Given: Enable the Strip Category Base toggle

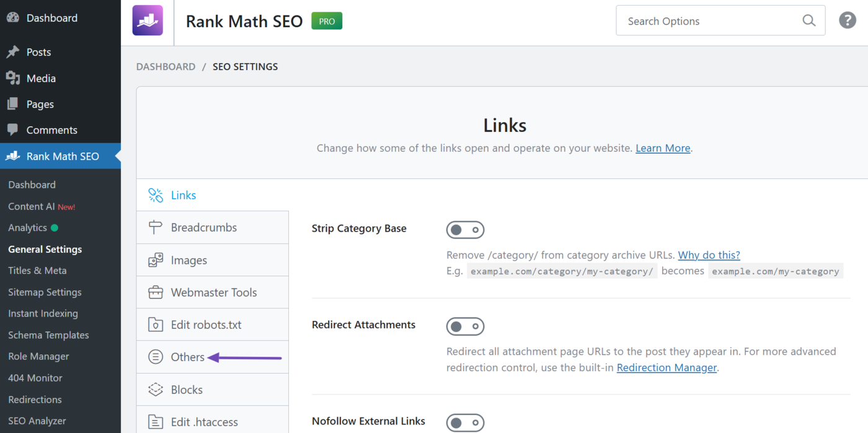Looking at the screenshot, I should coord(465,230).
